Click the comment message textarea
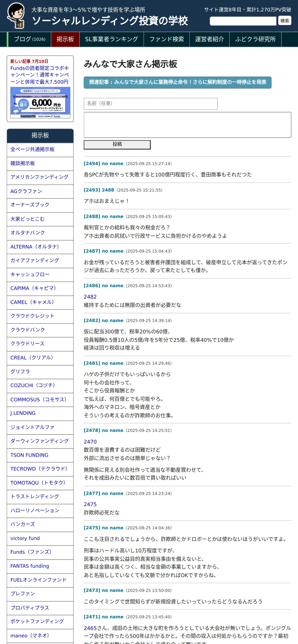298x644 pixels. (x=187, y=125)
